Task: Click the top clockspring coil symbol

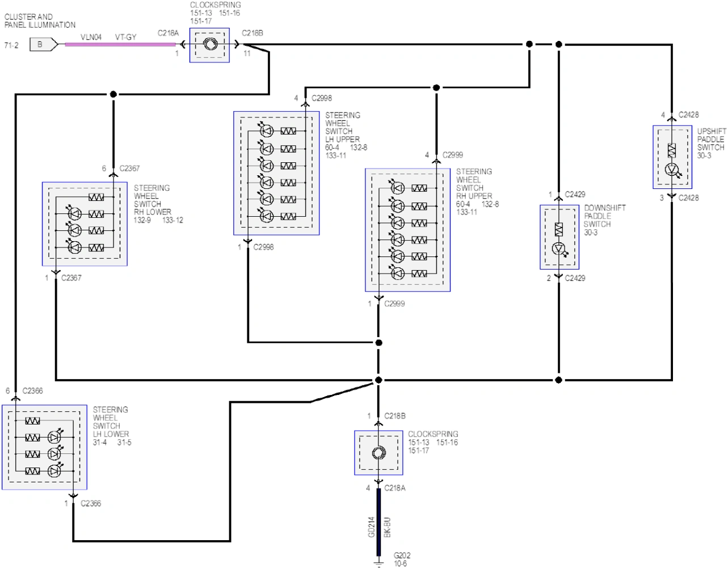Action: (210, 45)
